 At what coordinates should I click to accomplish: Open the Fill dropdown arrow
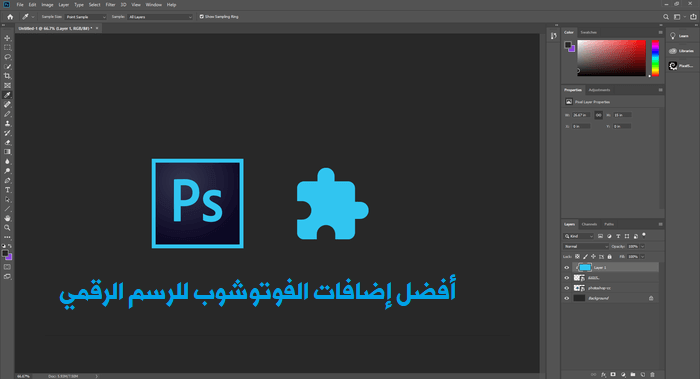pyautogui.click(x=643, y=257)
